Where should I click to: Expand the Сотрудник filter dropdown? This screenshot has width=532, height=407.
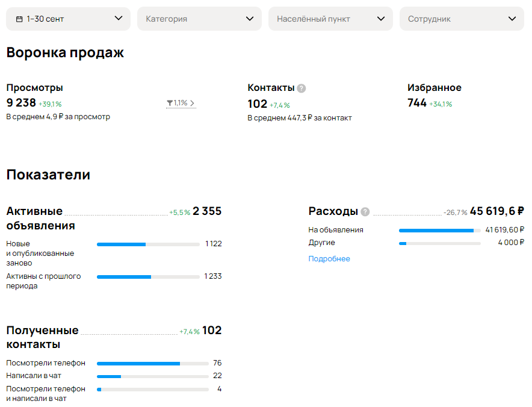(462, 19)
